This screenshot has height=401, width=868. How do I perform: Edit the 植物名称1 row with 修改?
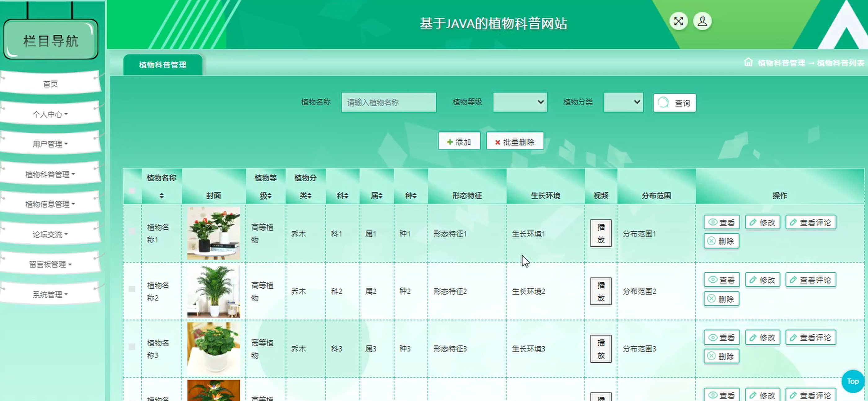point(763,222)
